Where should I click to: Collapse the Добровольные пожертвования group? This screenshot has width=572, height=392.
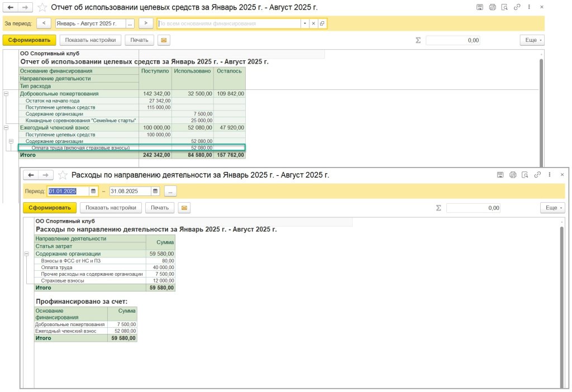[6, 94]
